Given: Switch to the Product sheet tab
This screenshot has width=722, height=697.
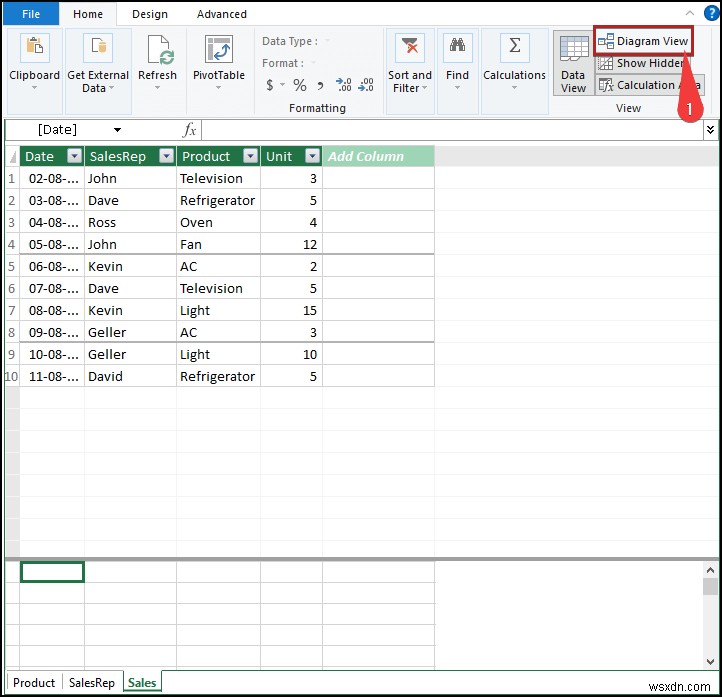Looking at the screenshot, I should pyautogui.click(x=34, y=682).
